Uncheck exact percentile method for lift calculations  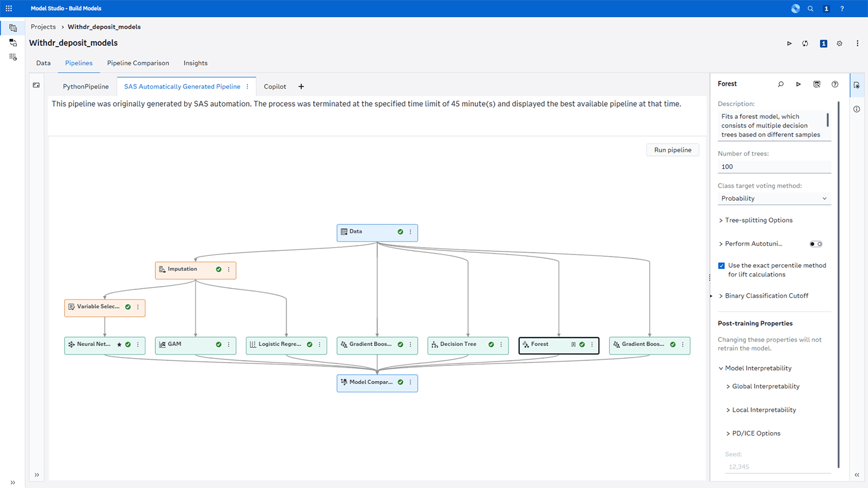721,265
